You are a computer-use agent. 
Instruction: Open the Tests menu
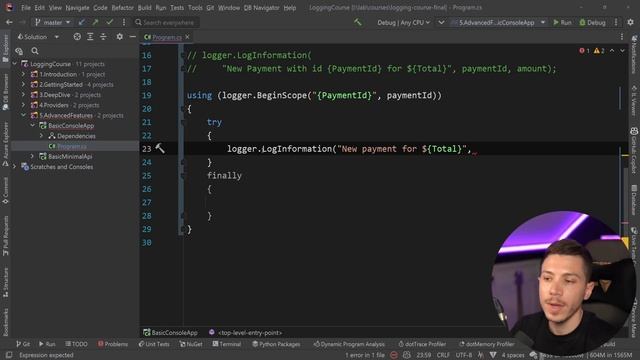[177, 8]
